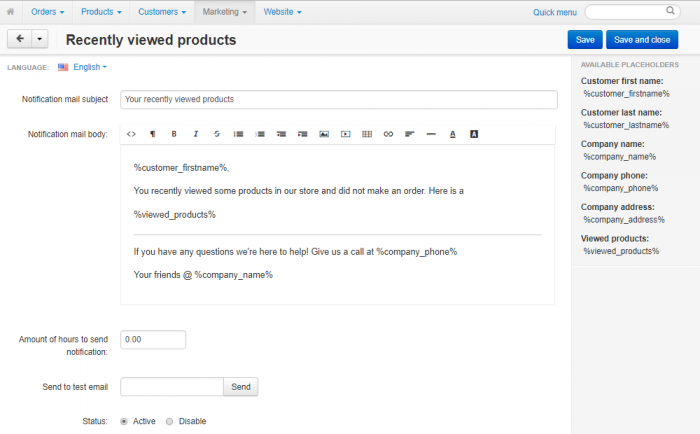700x434 pixels.
Task: Open the English language dropdown
Action: tap(90, 67)
